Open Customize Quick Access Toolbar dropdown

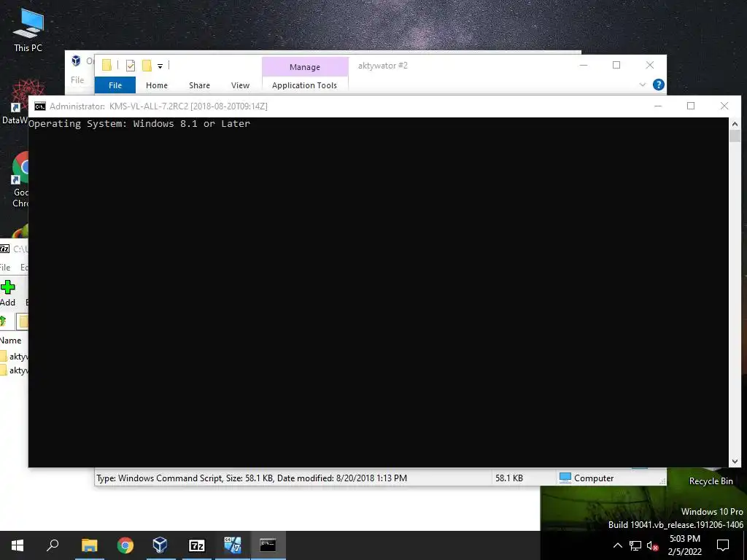coord(160,66)
